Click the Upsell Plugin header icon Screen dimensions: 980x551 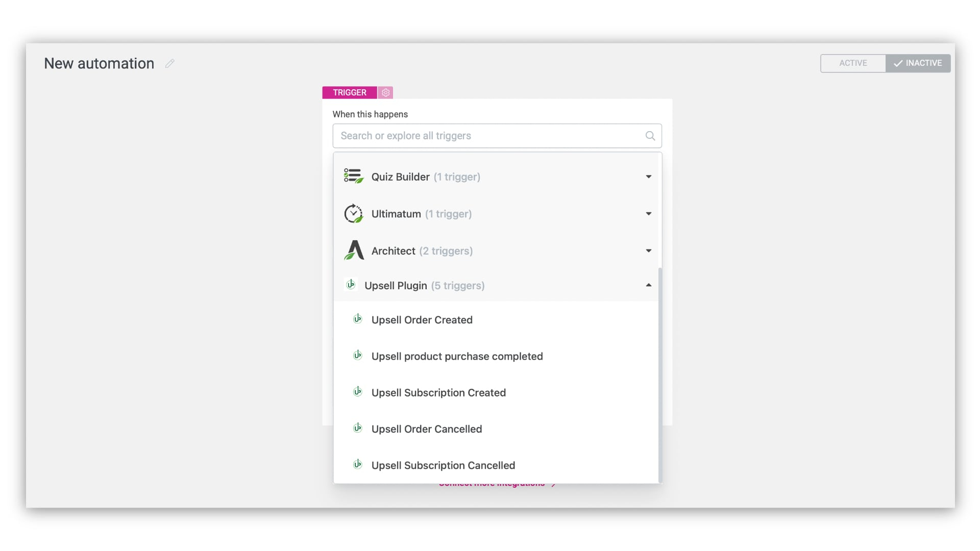point(351,285)
